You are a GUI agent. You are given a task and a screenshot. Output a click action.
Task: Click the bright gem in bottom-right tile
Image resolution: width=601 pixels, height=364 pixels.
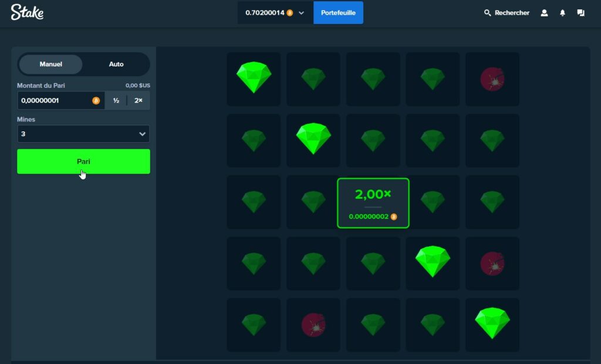click(492, 324)
